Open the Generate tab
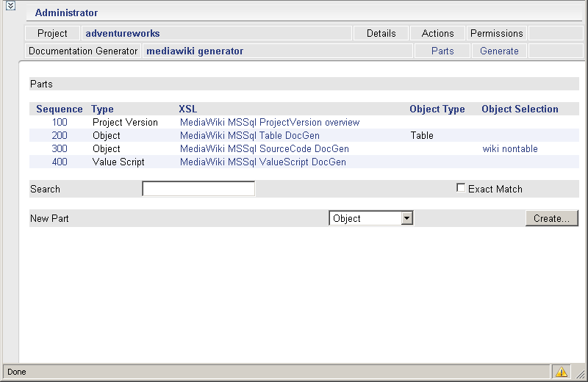 click(x=499, y=51)
